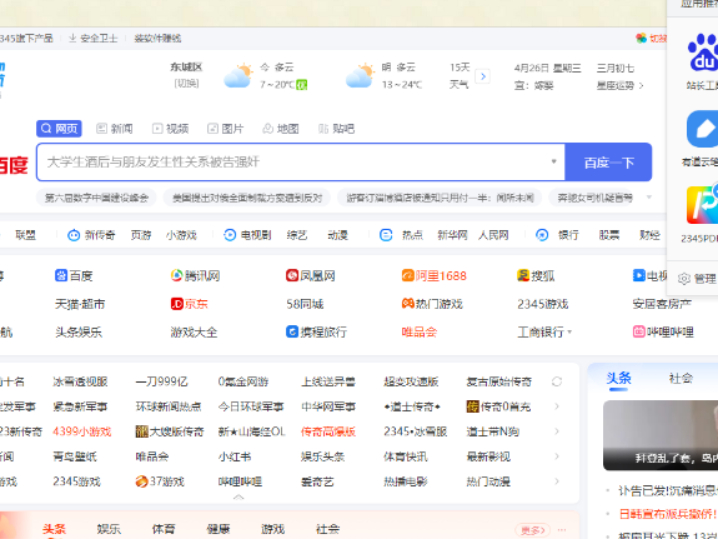Select the 视频 search tab
This screenshot has height=539, width=718.
(x=170, y=129)
